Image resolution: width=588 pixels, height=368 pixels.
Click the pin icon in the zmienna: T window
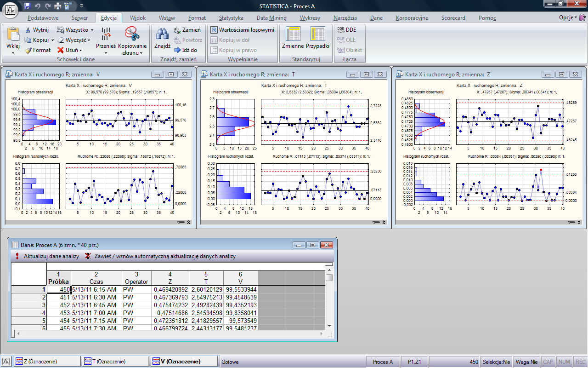(x=375, y=222)
